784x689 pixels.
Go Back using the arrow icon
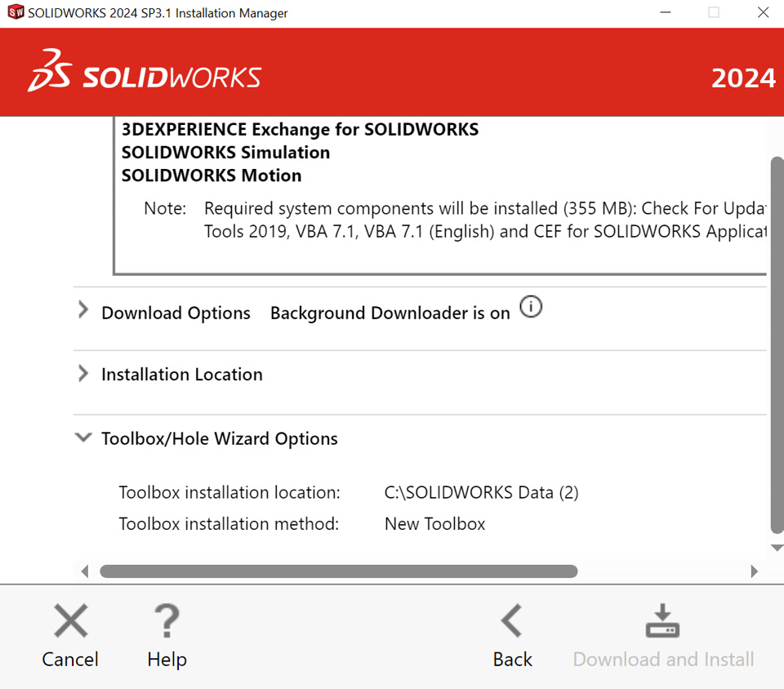(x=512, y=621)
